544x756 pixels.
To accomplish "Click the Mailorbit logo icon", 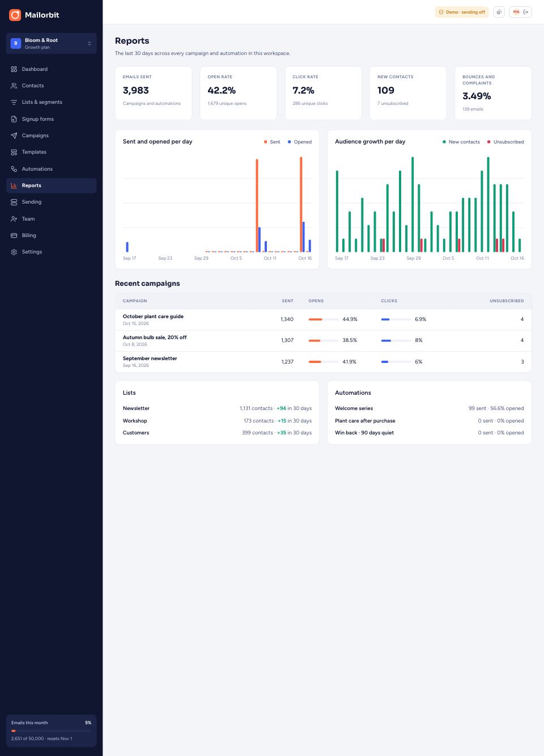I will [15, 15].
